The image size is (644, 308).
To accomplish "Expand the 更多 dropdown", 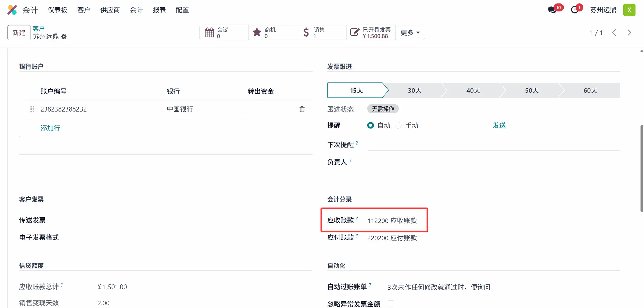I will [x=410, y=33].
